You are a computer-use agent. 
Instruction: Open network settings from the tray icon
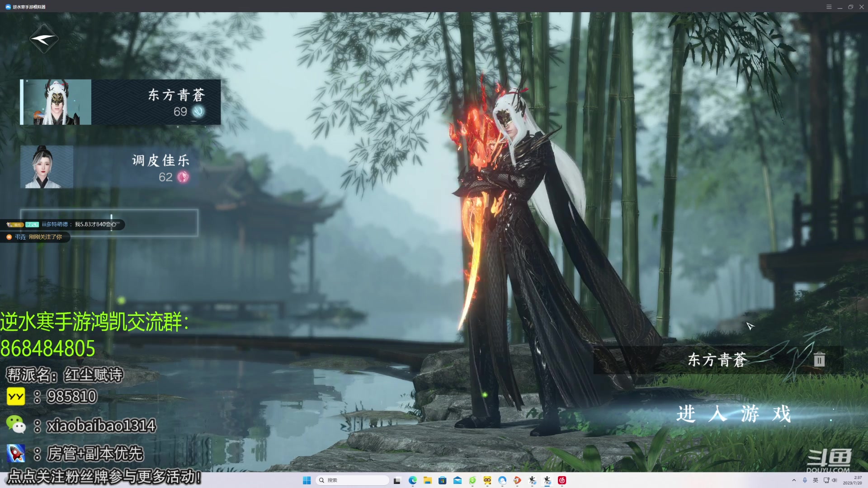click(826, 480)
